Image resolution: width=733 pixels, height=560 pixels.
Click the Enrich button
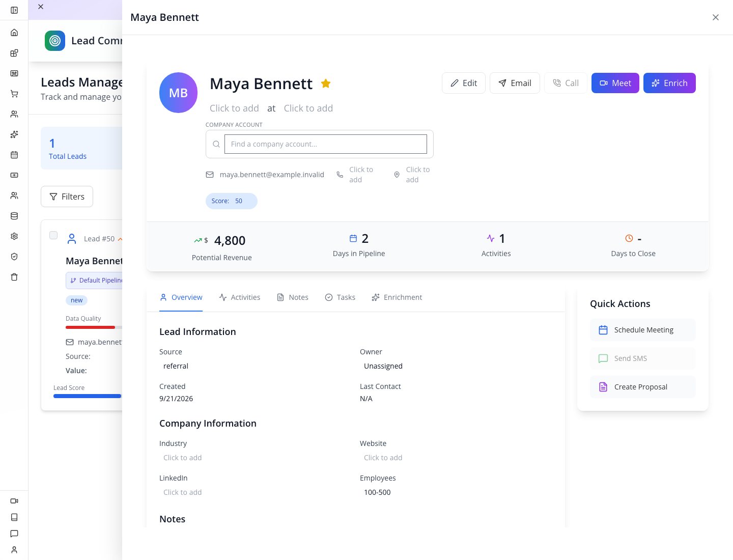669,83
